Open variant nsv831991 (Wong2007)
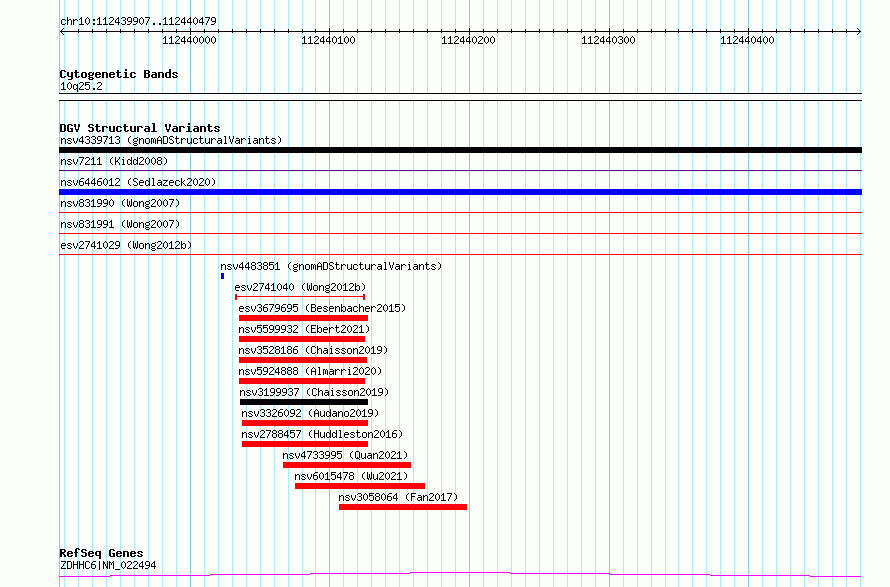 pos(119,224)
